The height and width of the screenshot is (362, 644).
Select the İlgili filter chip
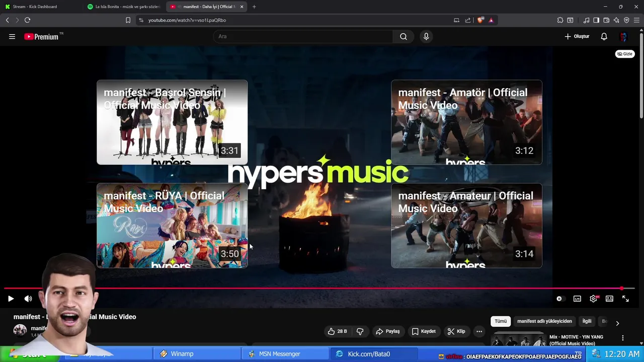(x=587, y=321)
